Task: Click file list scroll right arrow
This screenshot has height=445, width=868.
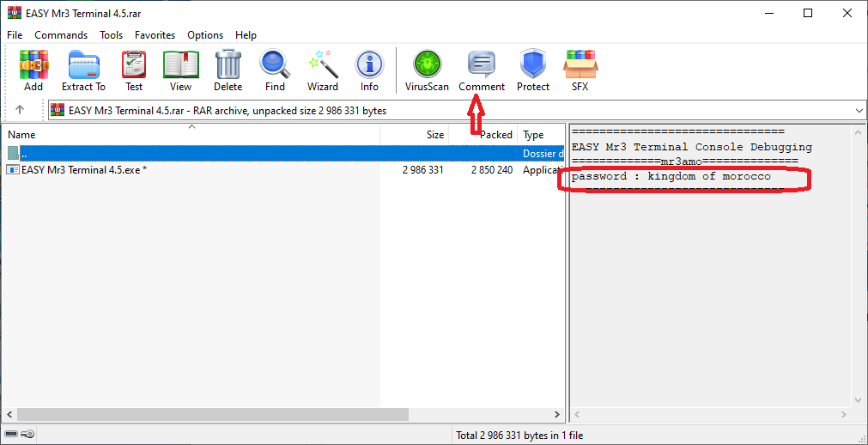Action: pos(557,414)
